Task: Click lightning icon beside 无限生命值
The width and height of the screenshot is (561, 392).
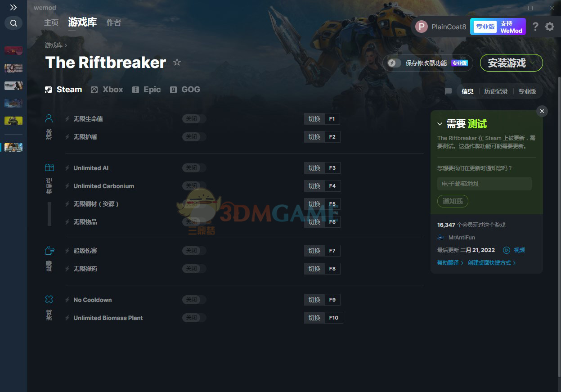Action: 67,119
